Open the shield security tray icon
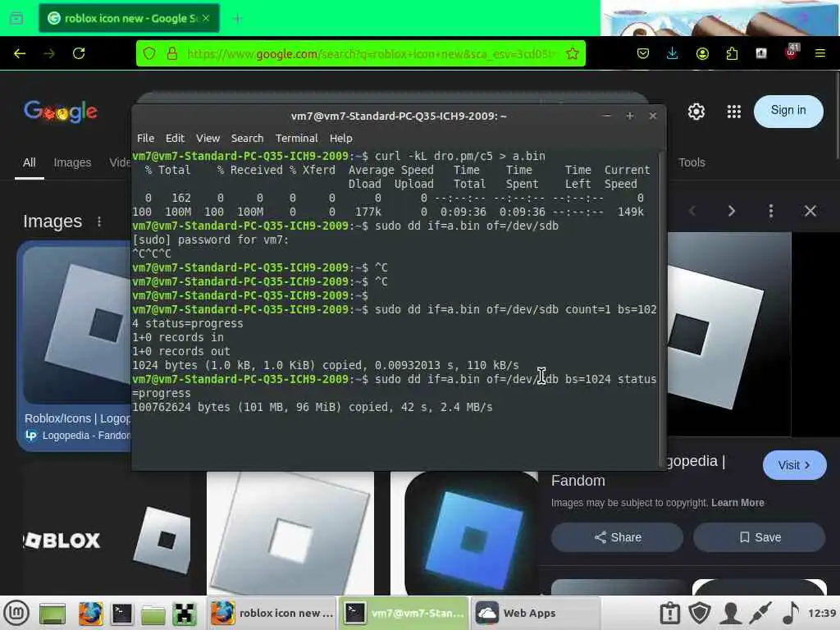The image size is (840, 630). [700, 613]
